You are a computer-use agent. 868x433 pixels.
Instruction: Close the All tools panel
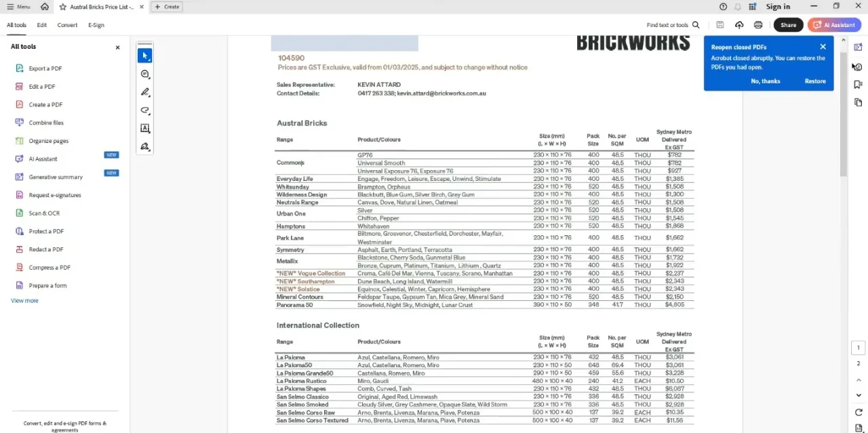point(117,47)
